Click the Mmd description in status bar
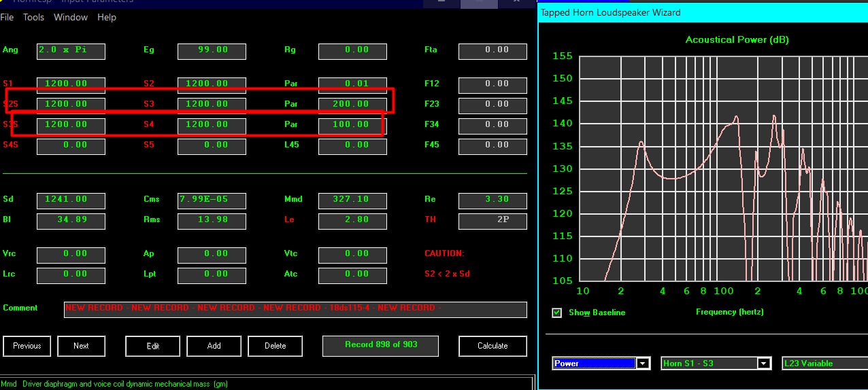The image size is (868, 390). pyautogui.click(x=115, y=384)
